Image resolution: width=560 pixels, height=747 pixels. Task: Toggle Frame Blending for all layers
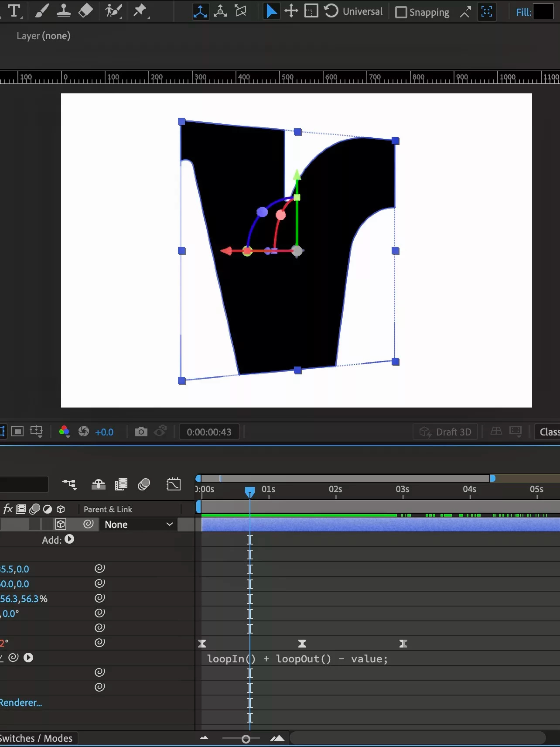tap(121, 484)
